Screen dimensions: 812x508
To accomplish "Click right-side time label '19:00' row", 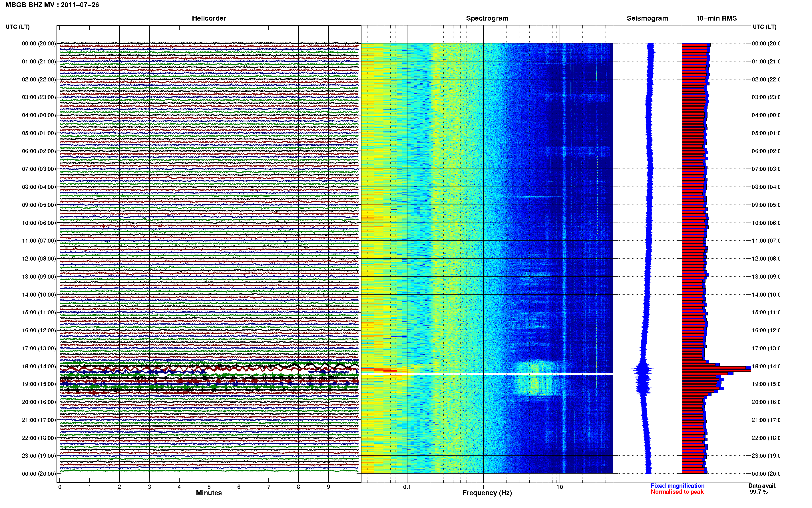I will [765, 384].
